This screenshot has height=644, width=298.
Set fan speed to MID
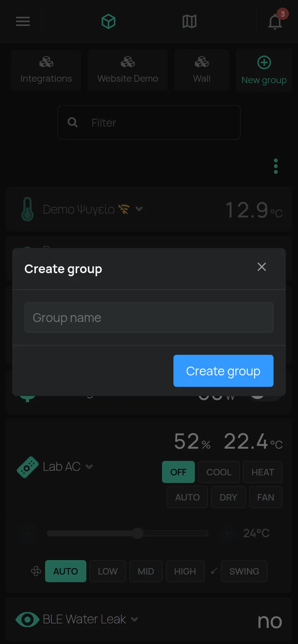pyautogui.click(x=146, y=571)
